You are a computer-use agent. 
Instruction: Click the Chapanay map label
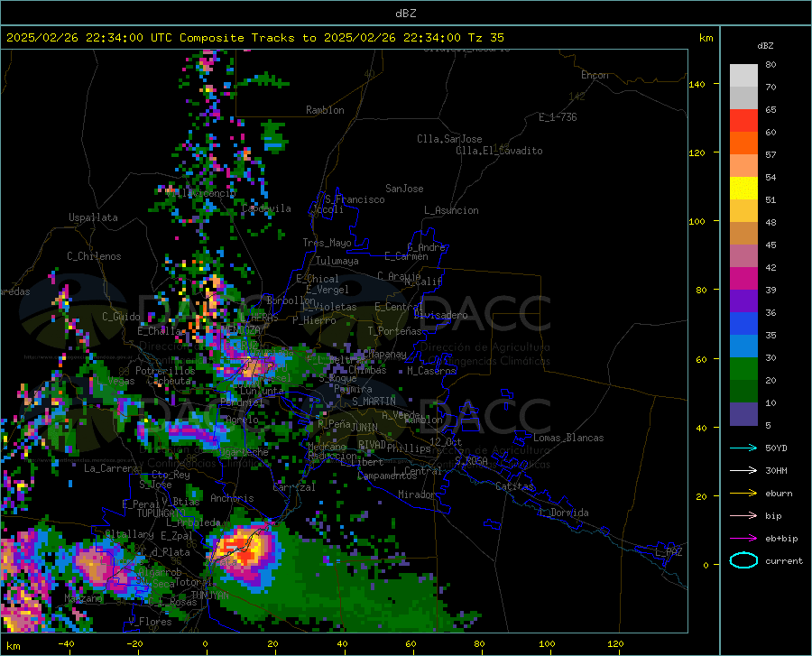click(x=384, y=354)
